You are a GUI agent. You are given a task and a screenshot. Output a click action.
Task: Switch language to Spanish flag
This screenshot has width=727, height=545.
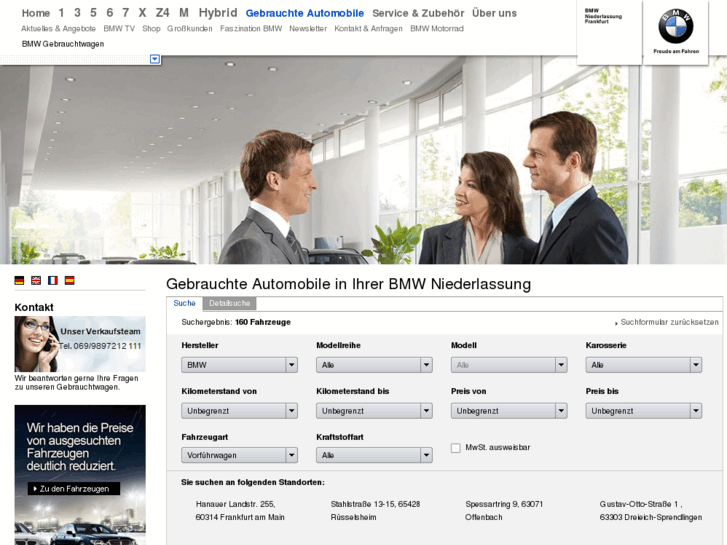(x=70, y=281)
